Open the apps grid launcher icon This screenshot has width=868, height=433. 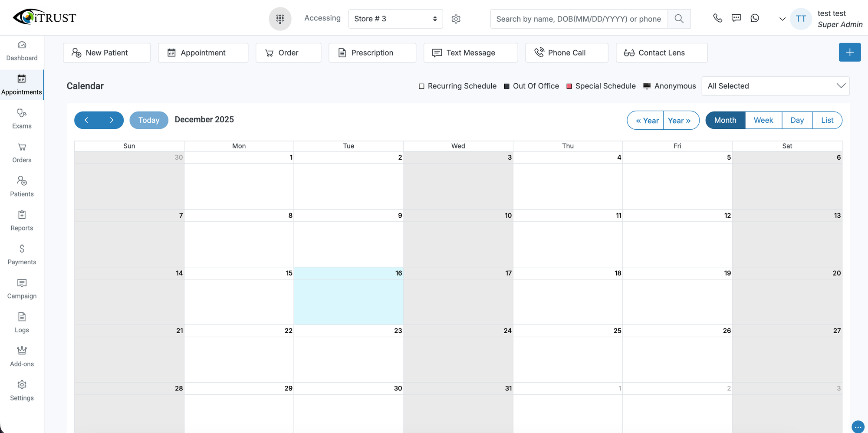pos(280,19)
